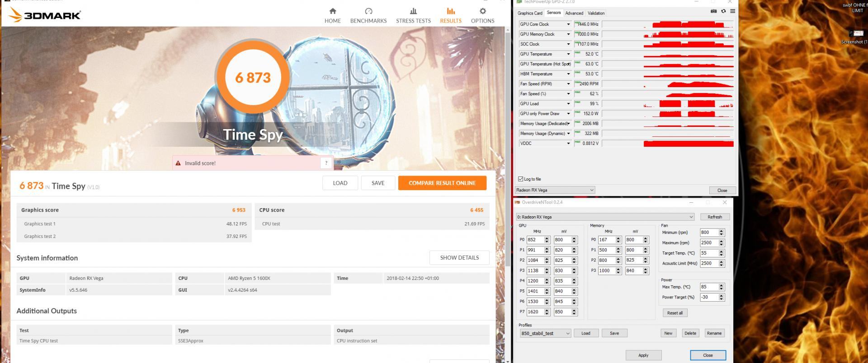Adjust the P7 GPU mV spinner
The height and width of the screenshot is (363, 868).
click(574, 312)
